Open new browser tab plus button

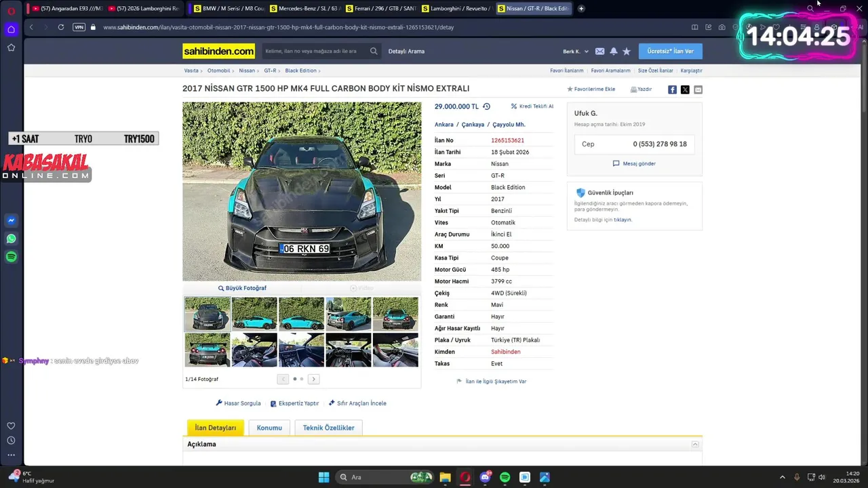[x=581, y=8]
